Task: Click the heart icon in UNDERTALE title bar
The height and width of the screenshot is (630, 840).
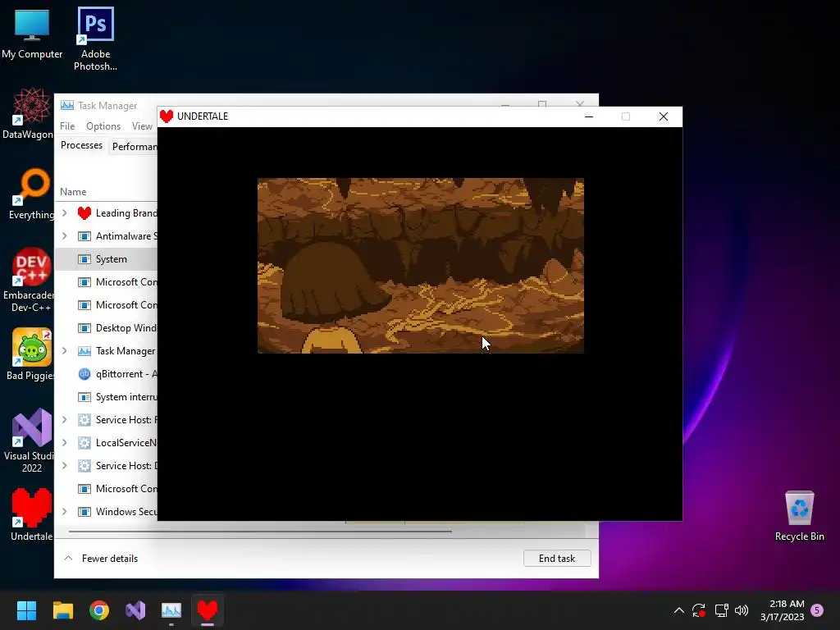Action: [x=167, y=116]
